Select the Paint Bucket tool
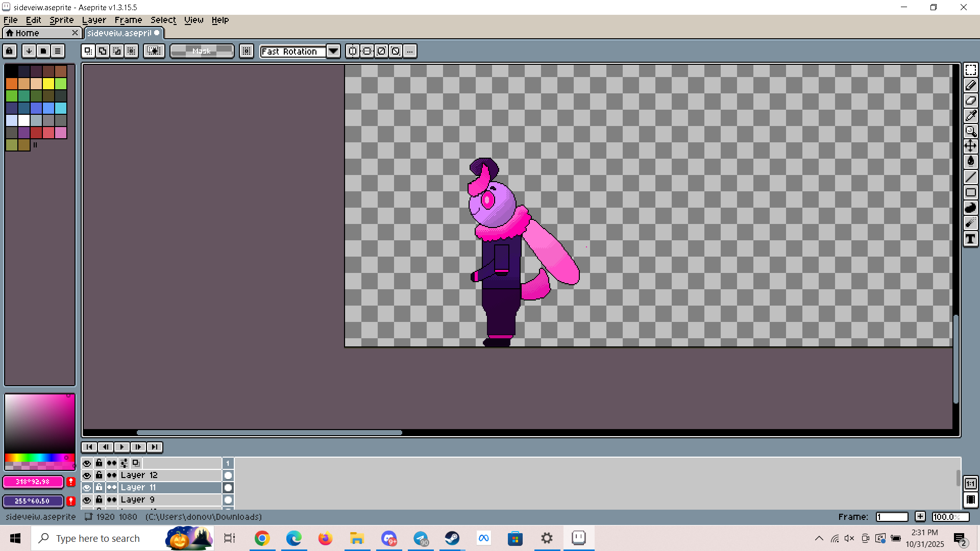This screenshot has width=980, height=551. pos(970,162)
